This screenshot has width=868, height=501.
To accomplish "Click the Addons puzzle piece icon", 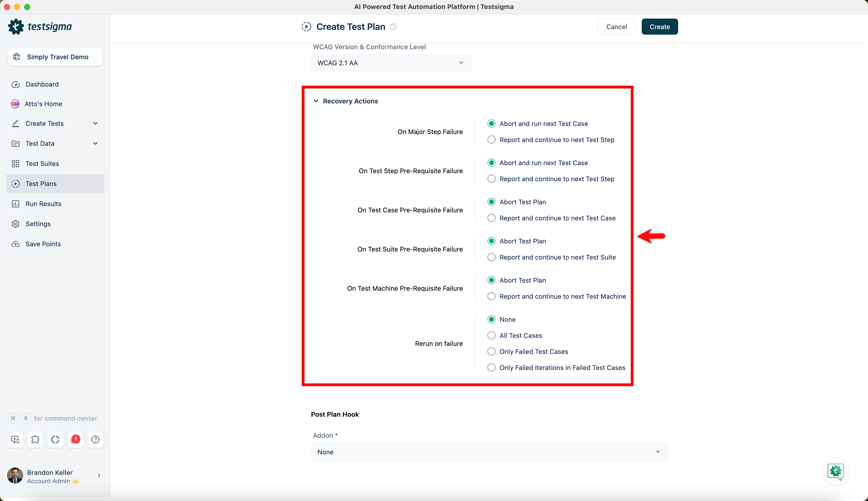I will [x=35, y=440].
